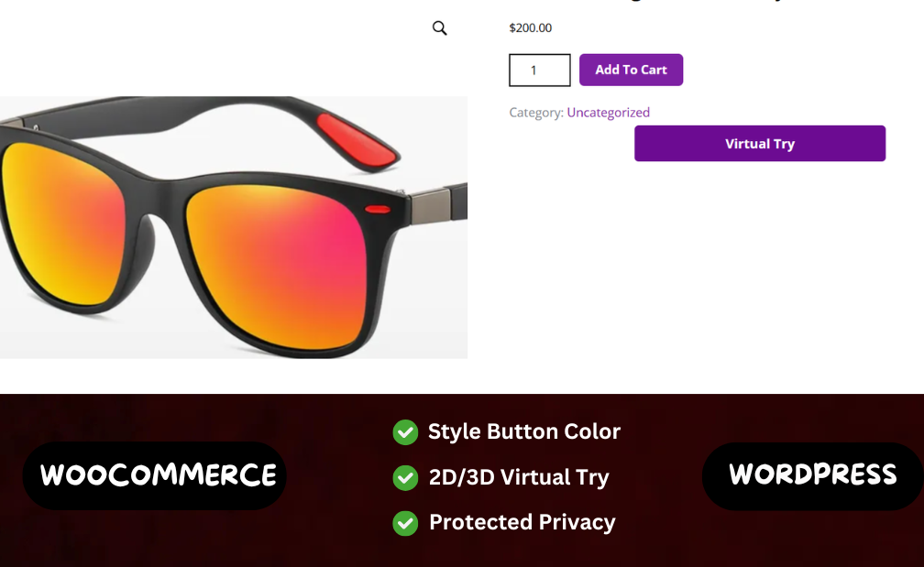Add the sunglasses to the cart
This screenshot has height=567, width=924.
pos(631,70)
